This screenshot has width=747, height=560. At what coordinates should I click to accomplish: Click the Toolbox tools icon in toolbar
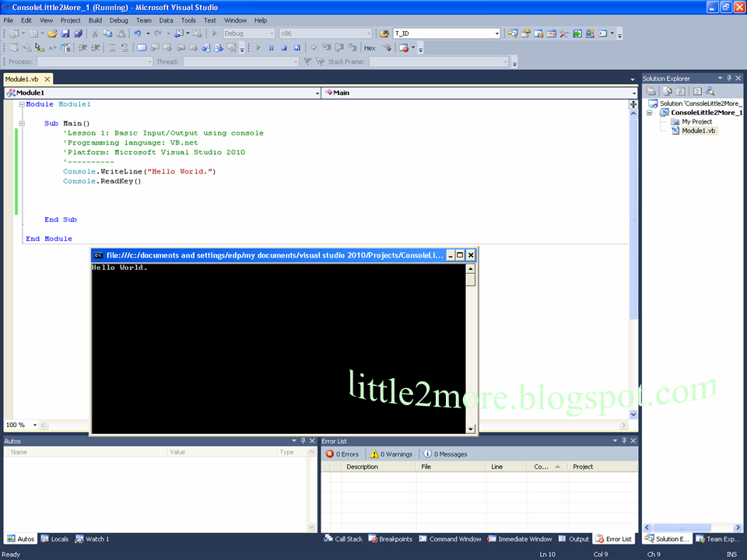[x=564, y=33]
